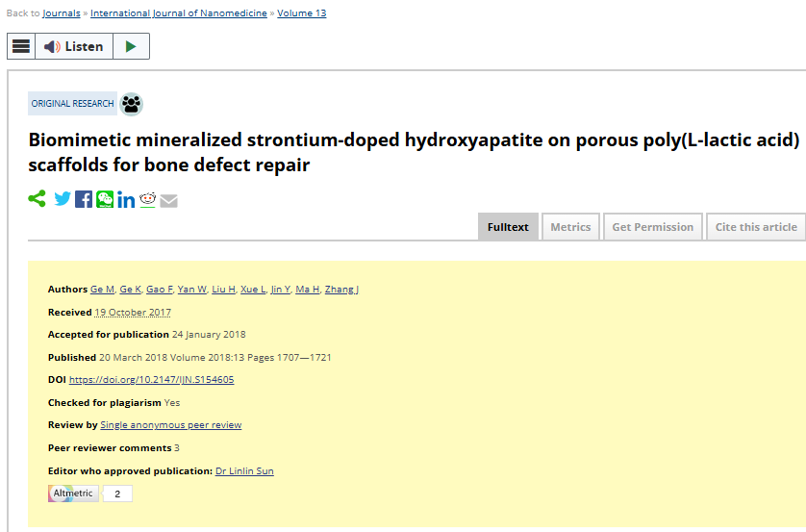Open the Get Permission tab
This screenshot has height=532, width=806.
tap(653, 227)
